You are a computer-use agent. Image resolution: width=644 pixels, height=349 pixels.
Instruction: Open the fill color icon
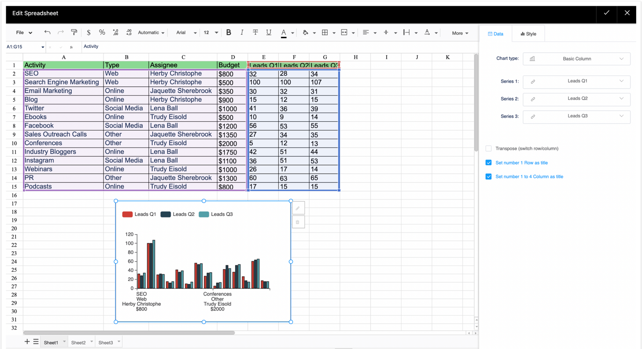[306, 32]
